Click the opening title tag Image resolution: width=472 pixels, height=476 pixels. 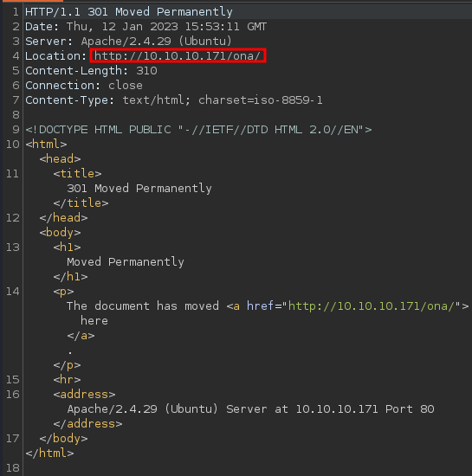pyautogui.click(x=77, y=174)
